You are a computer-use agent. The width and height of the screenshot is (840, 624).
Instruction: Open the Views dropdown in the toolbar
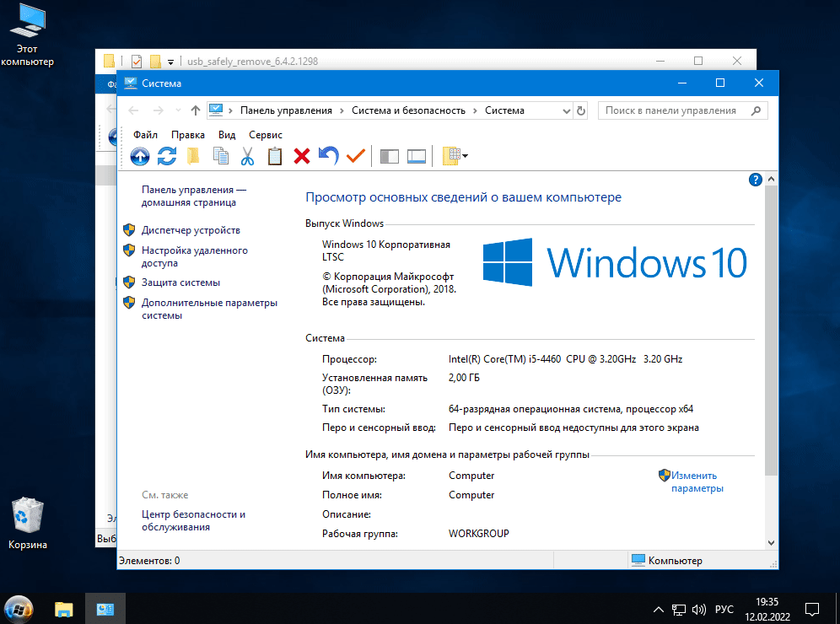[x=455, y=156]
